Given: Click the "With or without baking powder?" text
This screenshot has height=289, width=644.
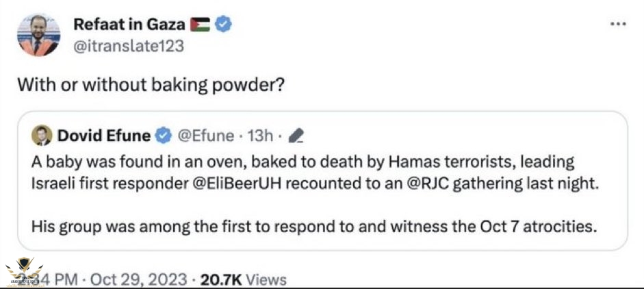Looking at the screenshot, I should coord(151,86).
